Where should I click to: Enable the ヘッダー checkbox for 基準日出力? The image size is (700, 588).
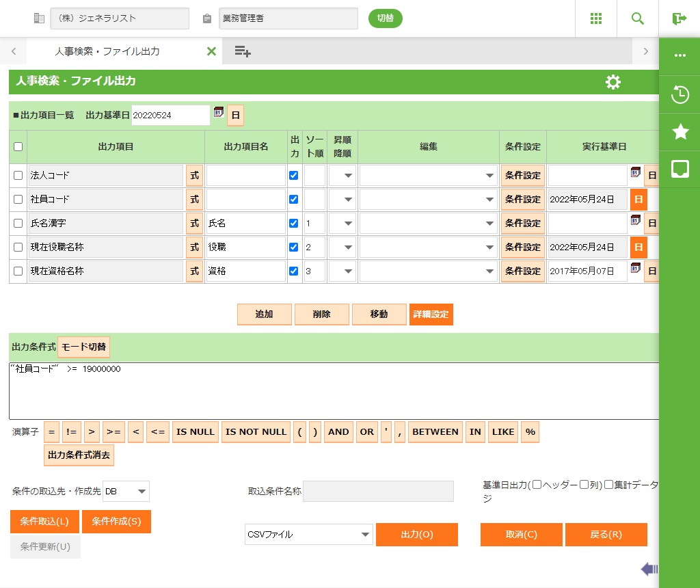(x=537, y=485)
